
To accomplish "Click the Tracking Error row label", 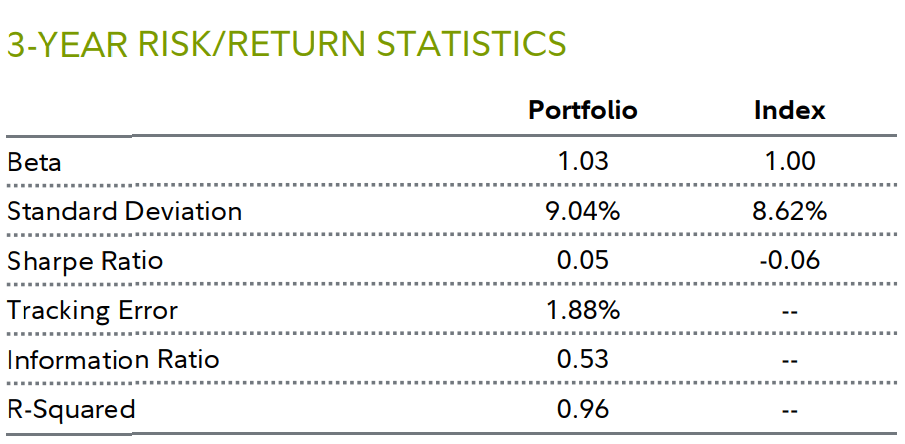I will (x=92, y=310).
